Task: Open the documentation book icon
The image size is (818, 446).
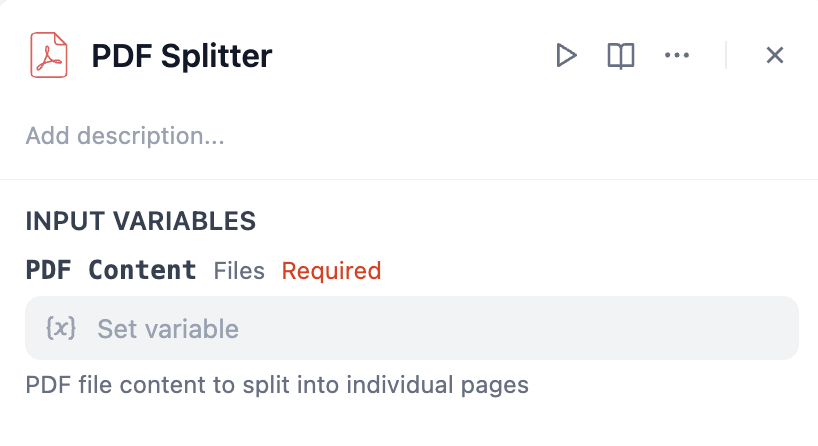Action: click(x=621, y=55)
